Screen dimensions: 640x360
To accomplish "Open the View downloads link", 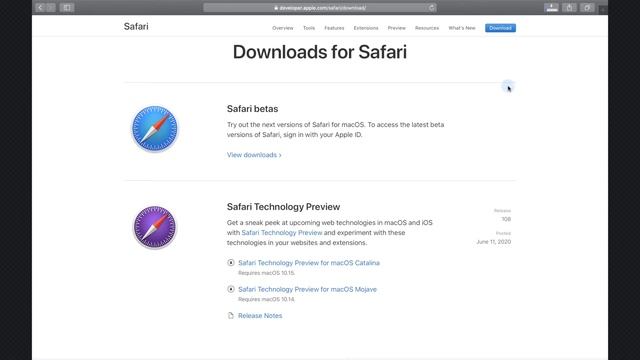I will pos(254,155).
